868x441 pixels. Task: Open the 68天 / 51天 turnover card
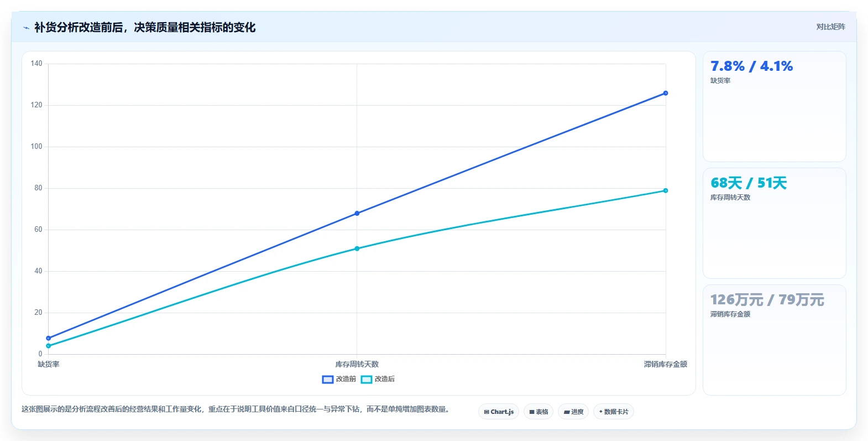(775, 224)
